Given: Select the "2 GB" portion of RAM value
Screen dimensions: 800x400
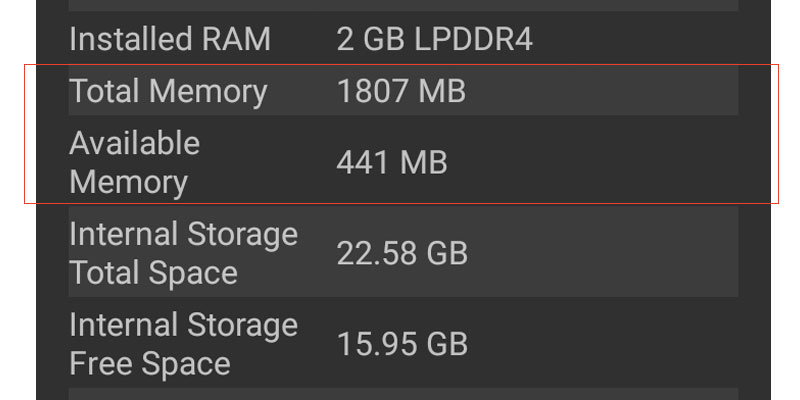Looking at the screenshot, I should click(370, 39).
